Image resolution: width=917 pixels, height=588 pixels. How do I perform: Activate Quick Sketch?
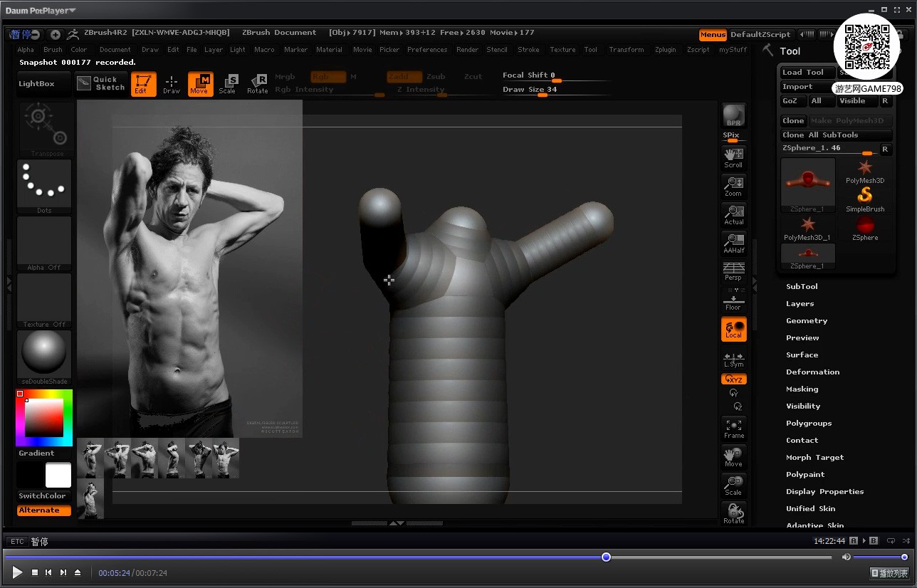tap(100, 83)
